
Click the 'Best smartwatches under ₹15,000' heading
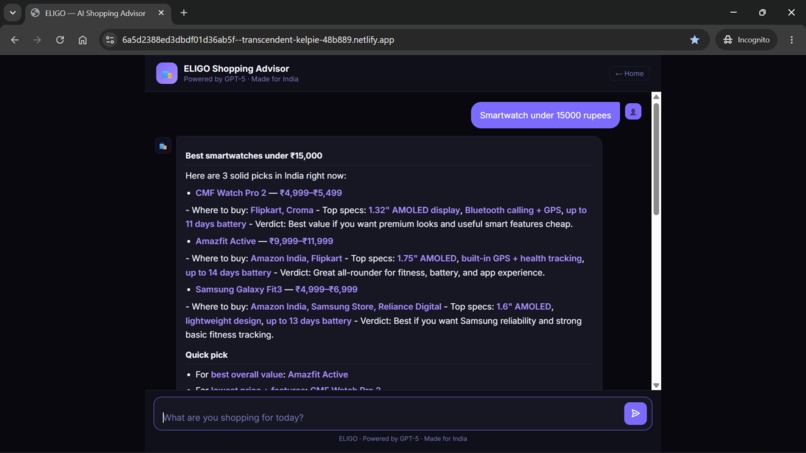click(x=254, y=156)
